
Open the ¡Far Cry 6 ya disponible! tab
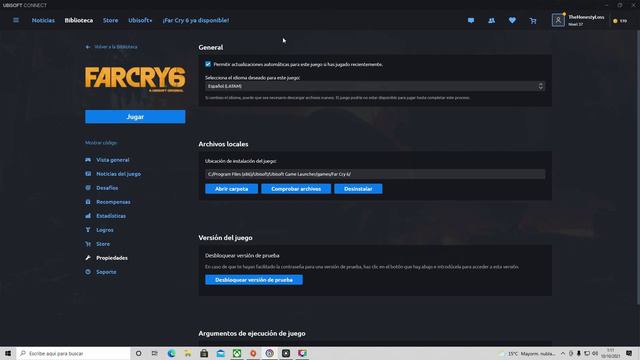196,20
